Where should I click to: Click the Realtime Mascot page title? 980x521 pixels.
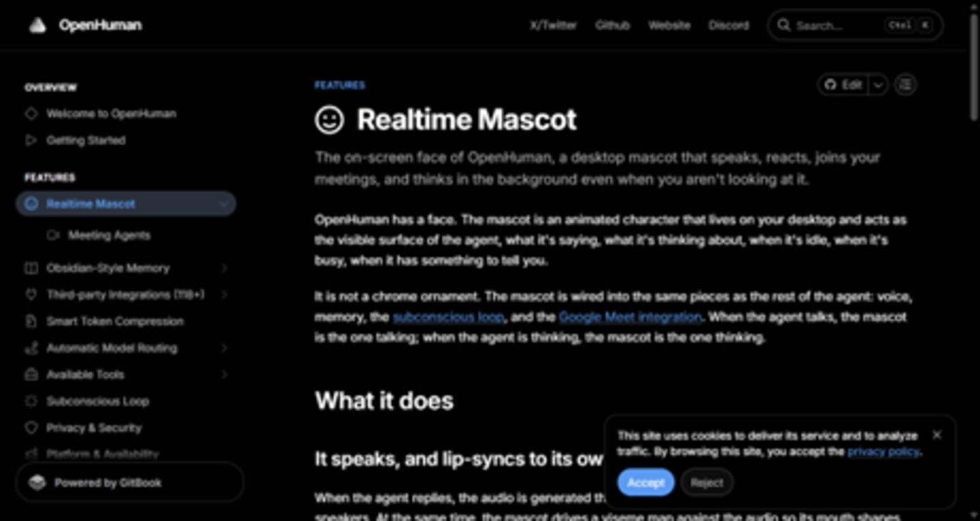point(467,120)
